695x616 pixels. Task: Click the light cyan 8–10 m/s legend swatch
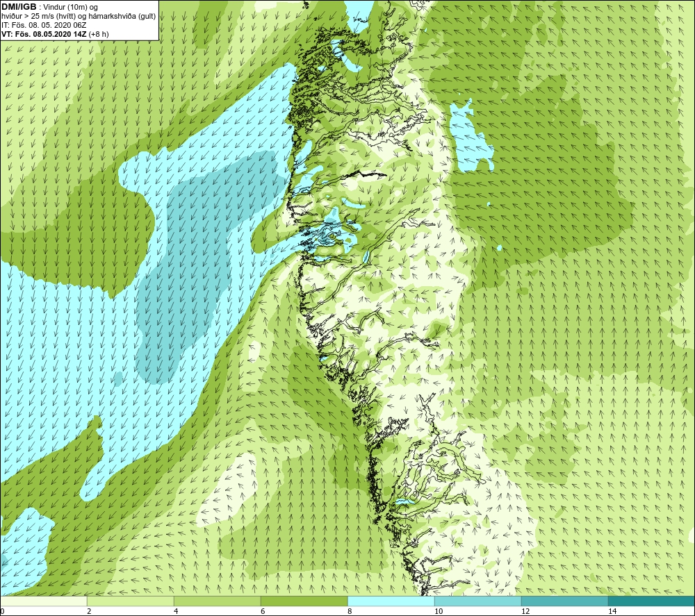coord(391,601)
